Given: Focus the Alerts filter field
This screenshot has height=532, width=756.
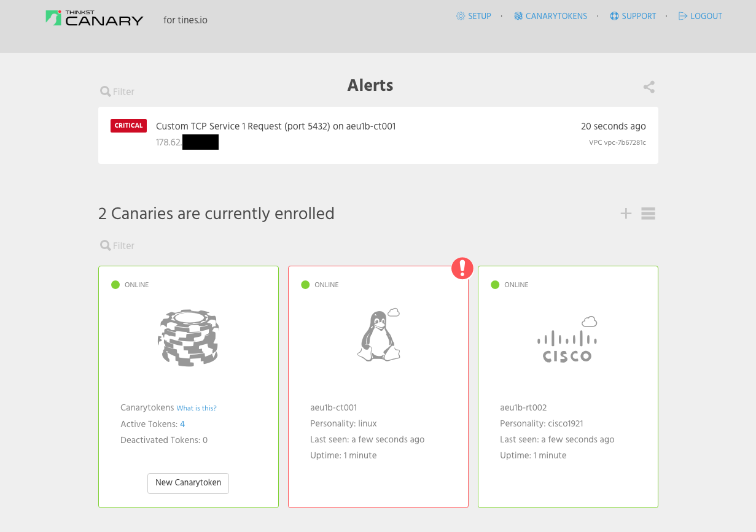Looking at the screenshot, I should tap(117, 91).
